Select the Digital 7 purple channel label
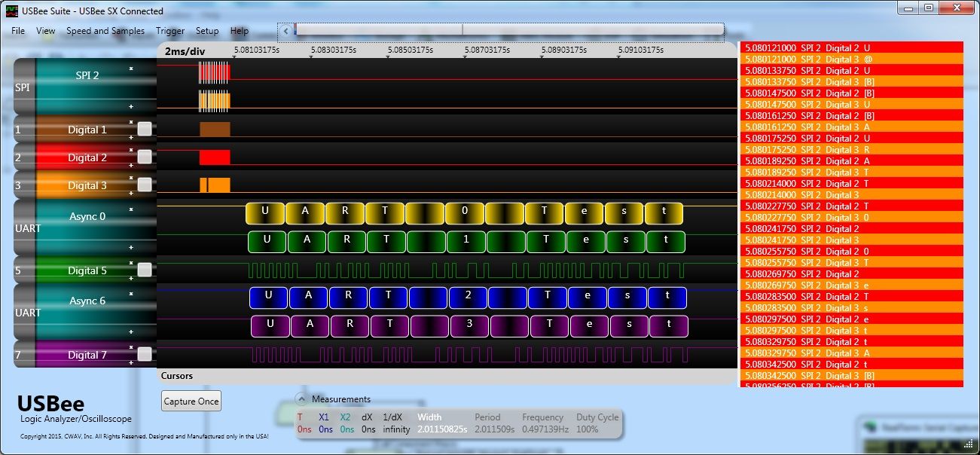This screenshot has height=455, width=980. pyautogui.click(x=87, y=355)
